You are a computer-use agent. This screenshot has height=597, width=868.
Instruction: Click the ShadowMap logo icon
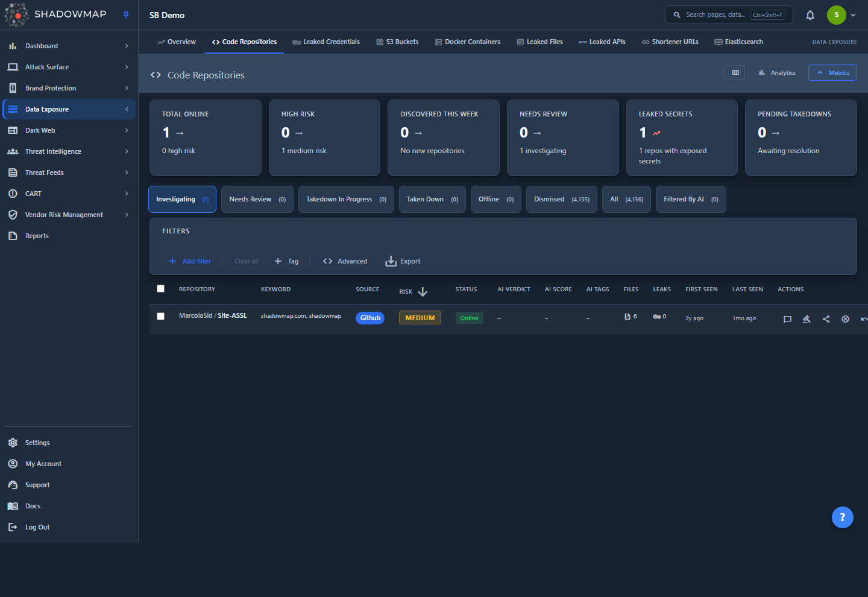click(x=16, y=14)
